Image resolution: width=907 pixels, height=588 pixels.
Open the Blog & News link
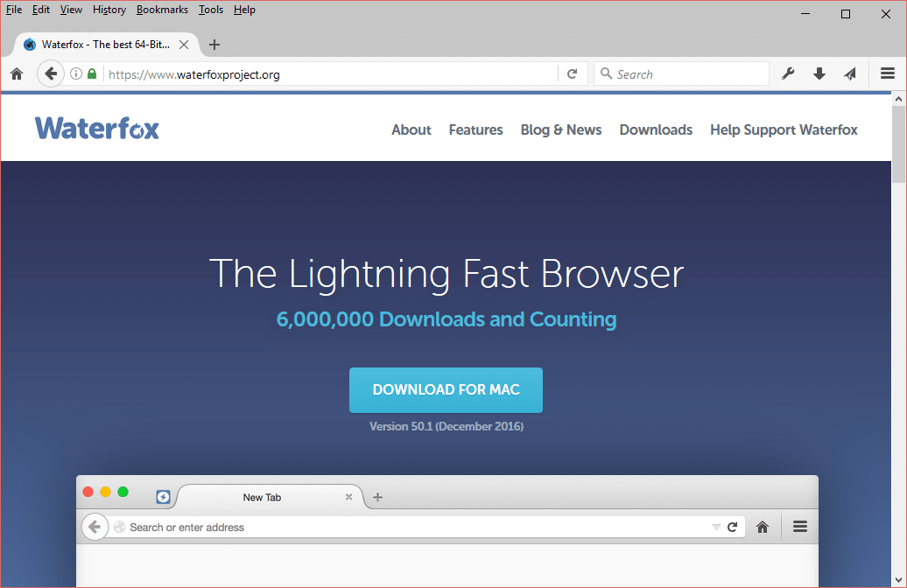(x=560, y=129)
